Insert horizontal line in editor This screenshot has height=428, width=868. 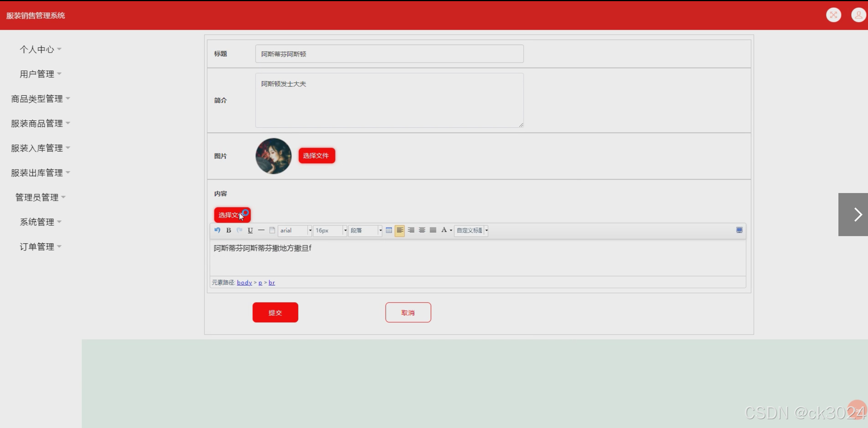click(261, 230)
